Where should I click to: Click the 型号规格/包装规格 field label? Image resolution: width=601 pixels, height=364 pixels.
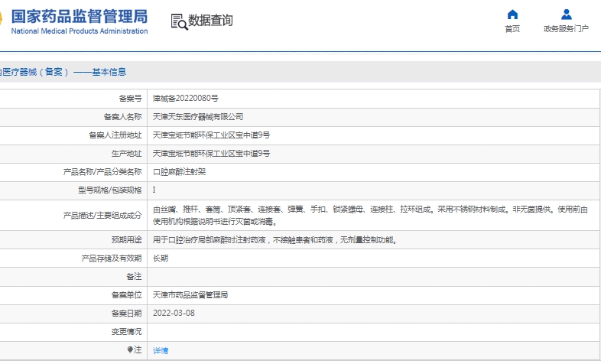pyautogui.click(x=110, y=190)
